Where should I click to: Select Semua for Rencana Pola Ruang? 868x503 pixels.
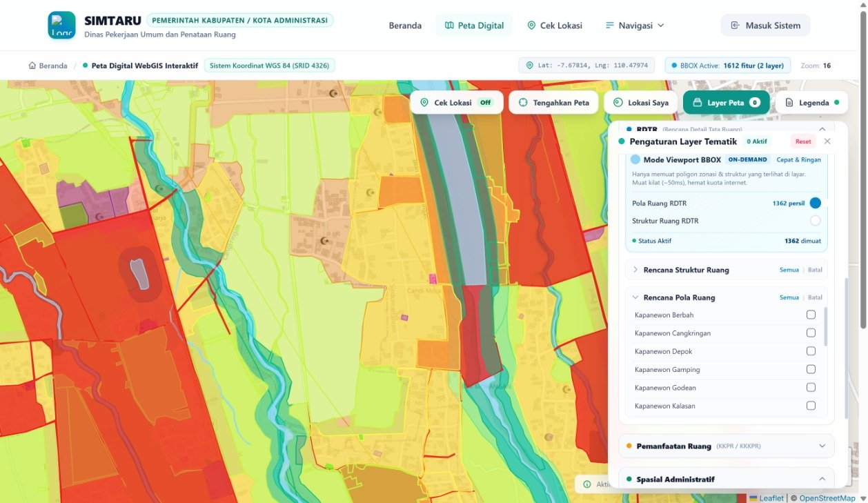(x=789, y=297)
